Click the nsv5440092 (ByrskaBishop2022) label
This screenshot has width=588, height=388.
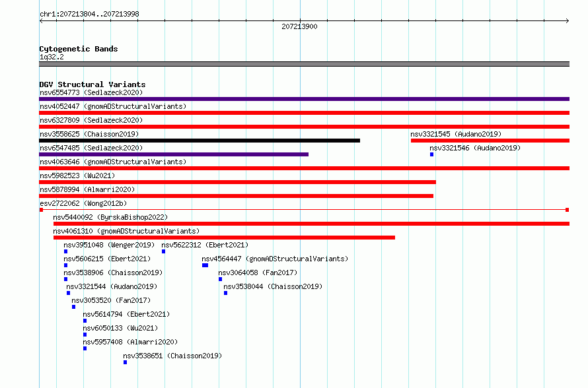[110, 217]
